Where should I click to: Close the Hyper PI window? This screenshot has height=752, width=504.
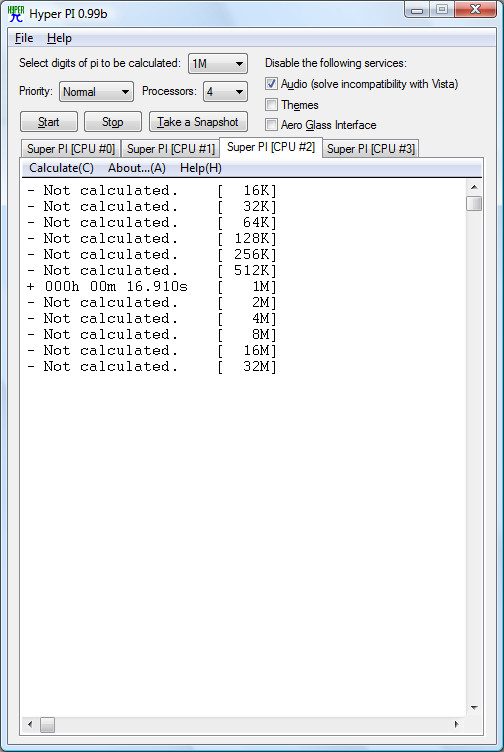click(475, 10)
